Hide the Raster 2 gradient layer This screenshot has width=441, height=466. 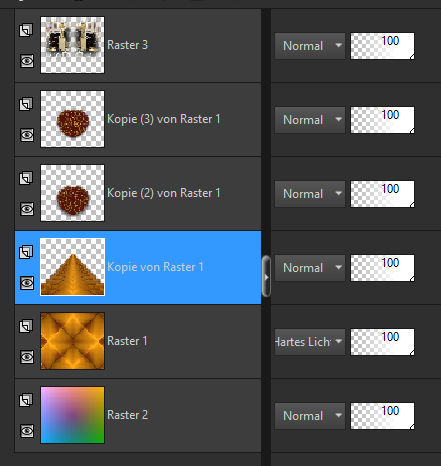click(x=27, y=431)
